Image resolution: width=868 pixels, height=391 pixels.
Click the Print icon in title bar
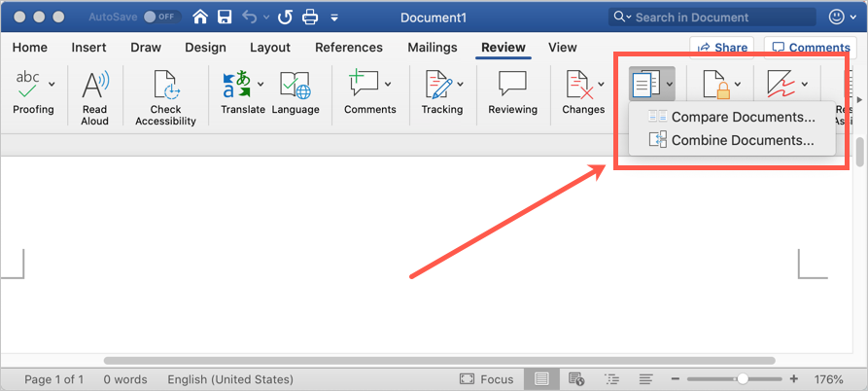click(309, 18)
